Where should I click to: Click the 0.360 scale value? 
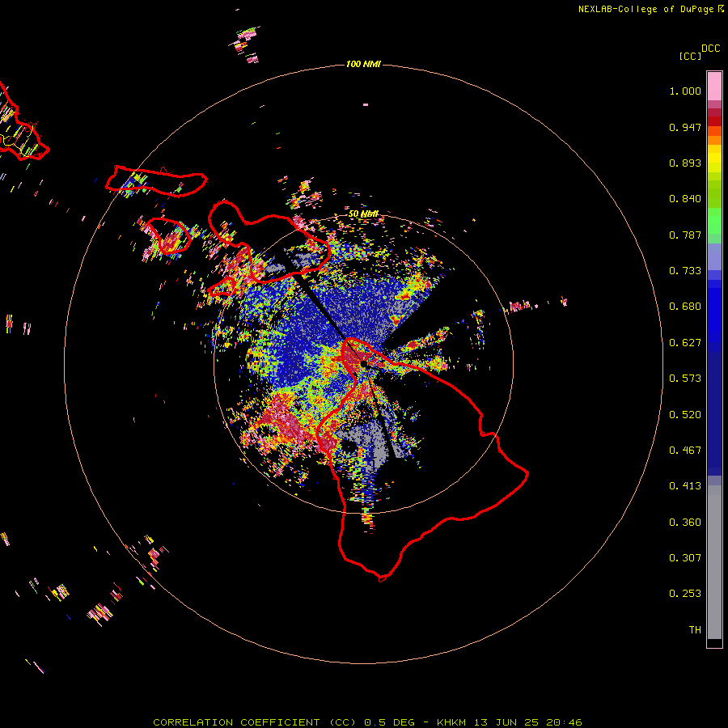click(685, 523)
